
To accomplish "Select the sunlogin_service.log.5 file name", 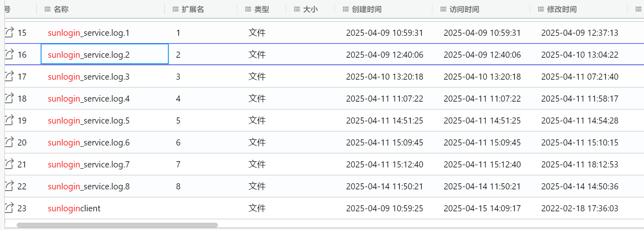I will (x=89, y=121).
